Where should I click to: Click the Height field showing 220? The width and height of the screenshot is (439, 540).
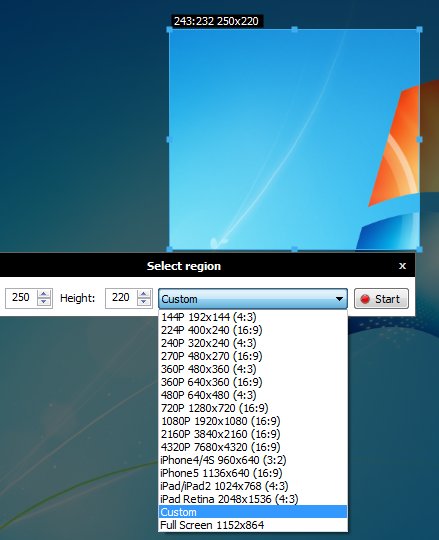point(121,298)
